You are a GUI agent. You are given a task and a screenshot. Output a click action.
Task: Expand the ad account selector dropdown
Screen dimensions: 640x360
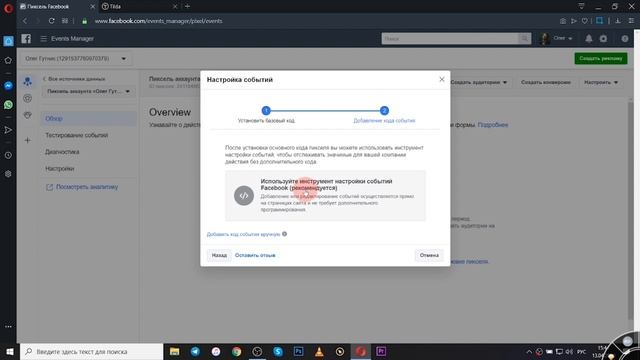point(76,59)
